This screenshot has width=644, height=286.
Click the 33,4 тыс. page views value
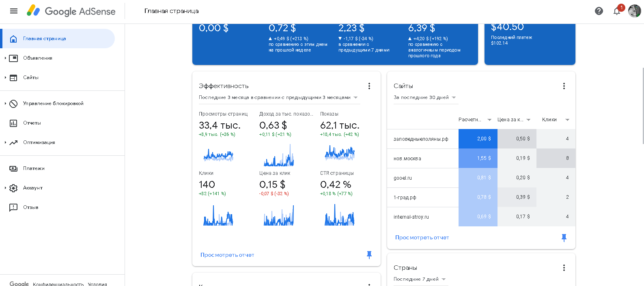click(x=220, y=125)
